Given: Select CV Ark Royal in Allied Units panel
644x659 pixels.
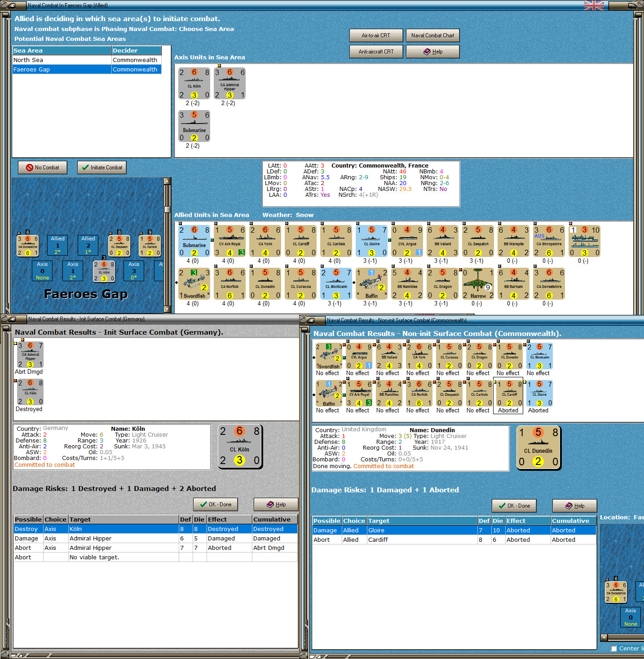Looking at the screenshot, I should [229, 241].
